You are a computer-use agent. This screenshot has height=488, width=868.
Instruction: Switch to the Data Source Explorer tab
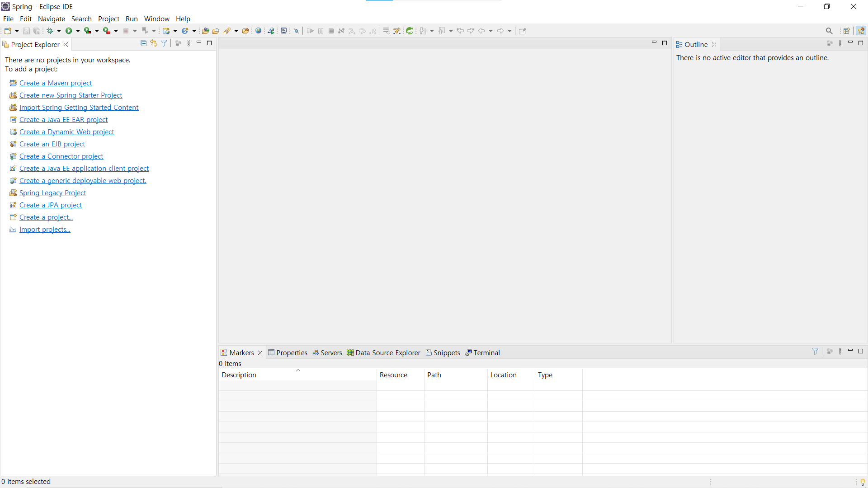pos(383,352)
